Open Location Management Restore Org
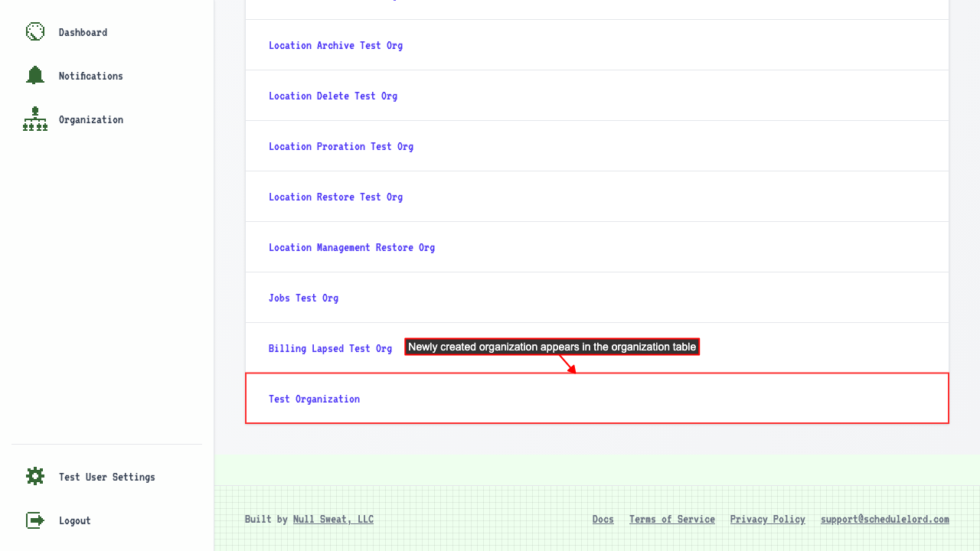 (351, 247)
